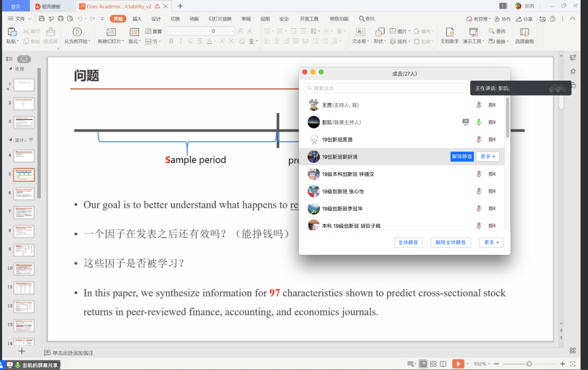Open the 文件 menu dropdown
The width and height of the screenshot is (588, 370).
pos(20,19)
